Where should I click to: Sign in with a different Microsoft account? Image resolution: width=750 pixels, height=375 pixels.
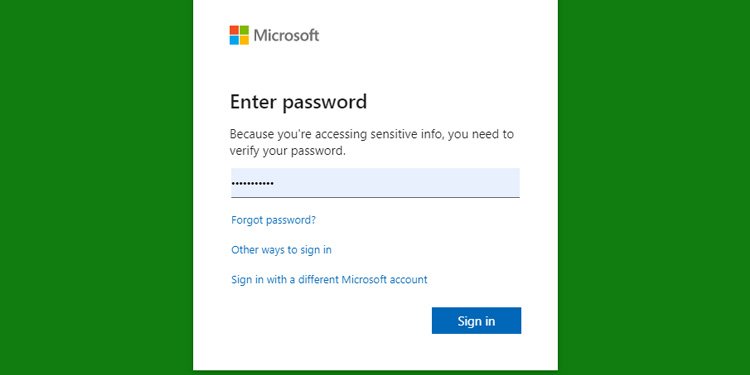tap(329, 279)
